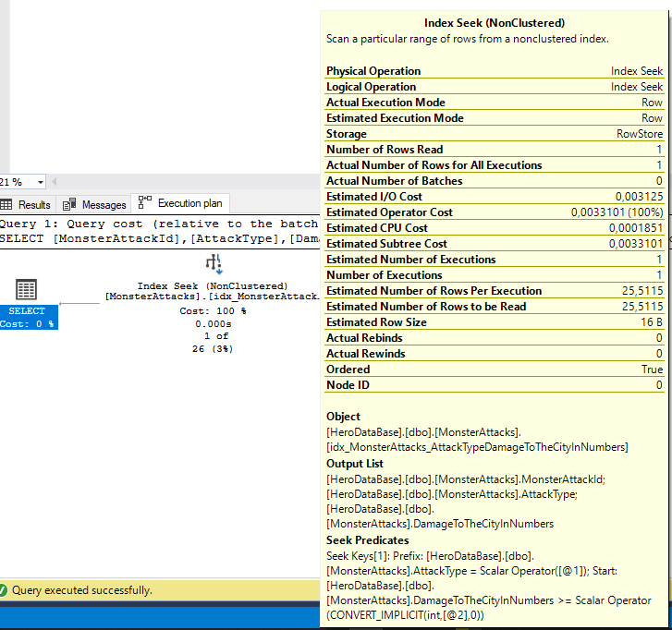Viewport: 672px width, 630px height.
Task: Select the 'Index Seek (NonClustered)' plan node label
Action: [x=213, y=286]
